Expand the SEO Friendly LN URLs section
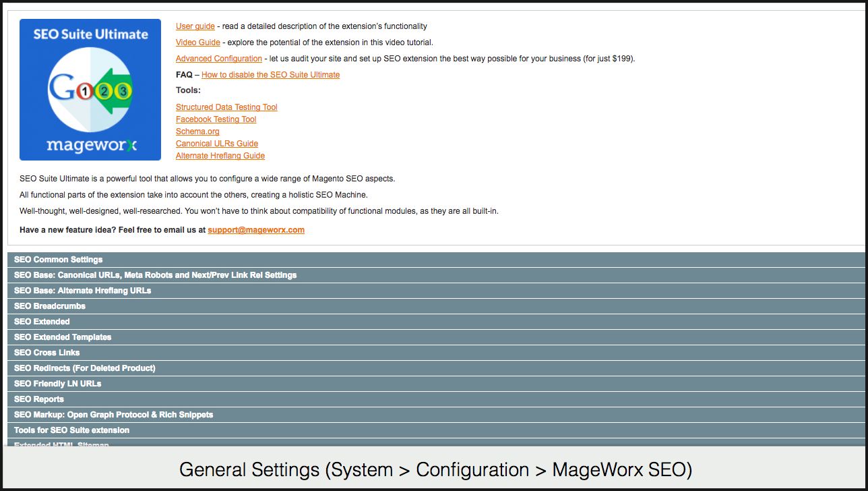This screenshot has width=868, height=491. [58, 384]
